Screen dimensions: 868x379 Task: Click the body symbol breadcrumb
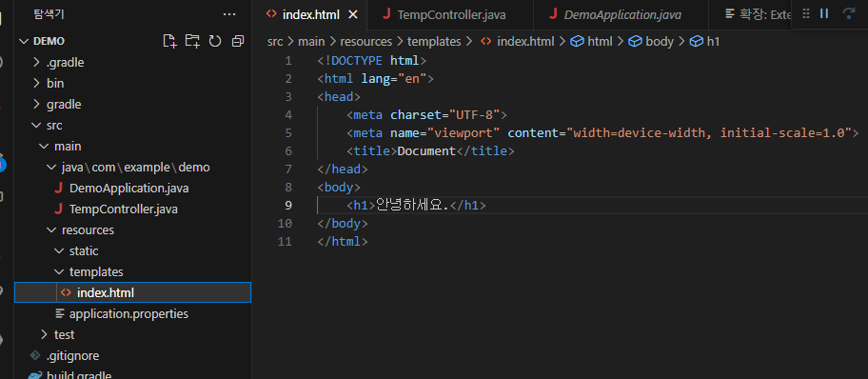pyautogui.click(x=651, y=42)
